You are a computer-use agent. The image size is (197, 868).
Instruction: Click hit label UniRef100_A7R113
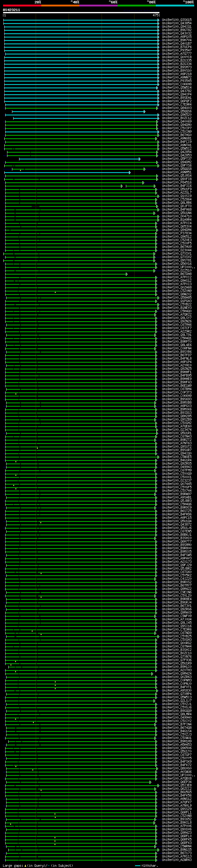[x=177, y=857]
